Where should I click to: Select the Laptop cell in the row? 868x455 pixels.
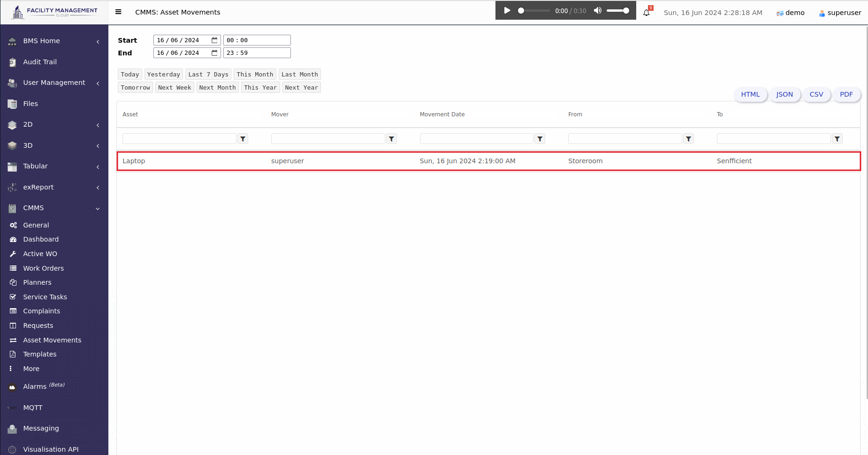(x=134, y=161)
